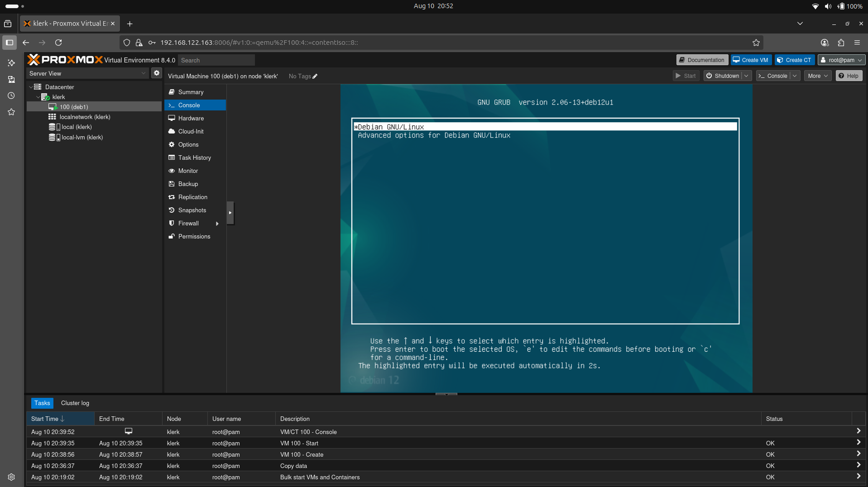The image size is (868, 487).
Task: Click the Help button
Action: tap(848, 76)
